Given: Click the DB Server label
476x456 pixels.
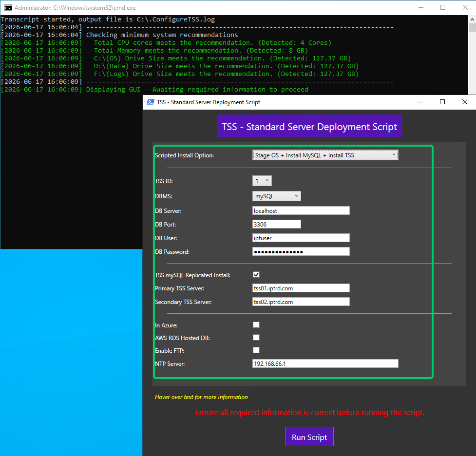Looking at the screenshot, I should pos(168,210).
